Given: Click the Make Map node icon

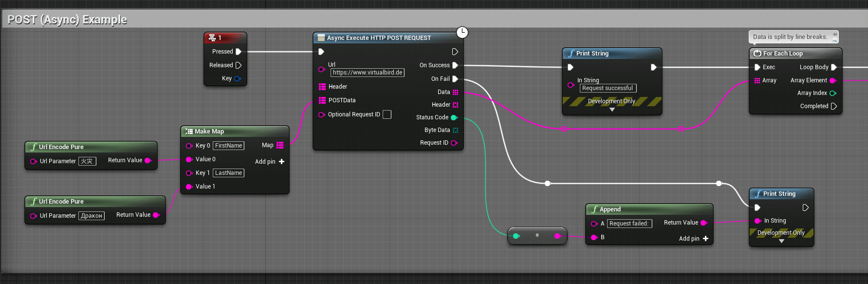Looking at the screenshot, I should click(189, 132).
